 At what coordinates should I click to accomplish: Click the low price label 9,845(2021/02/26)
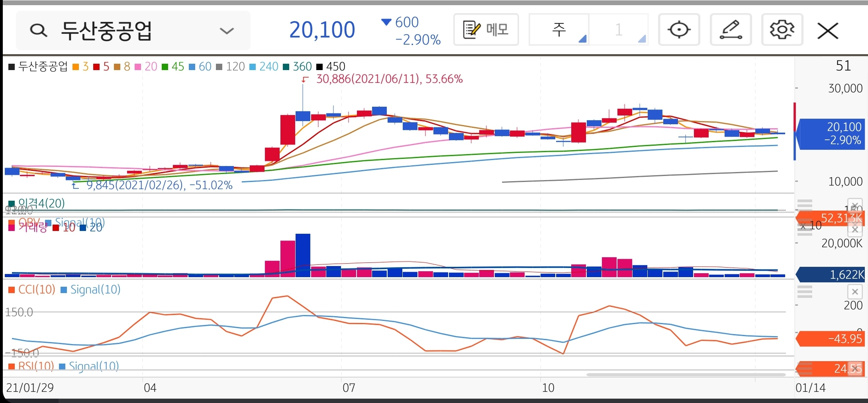[x=159, y=185]
